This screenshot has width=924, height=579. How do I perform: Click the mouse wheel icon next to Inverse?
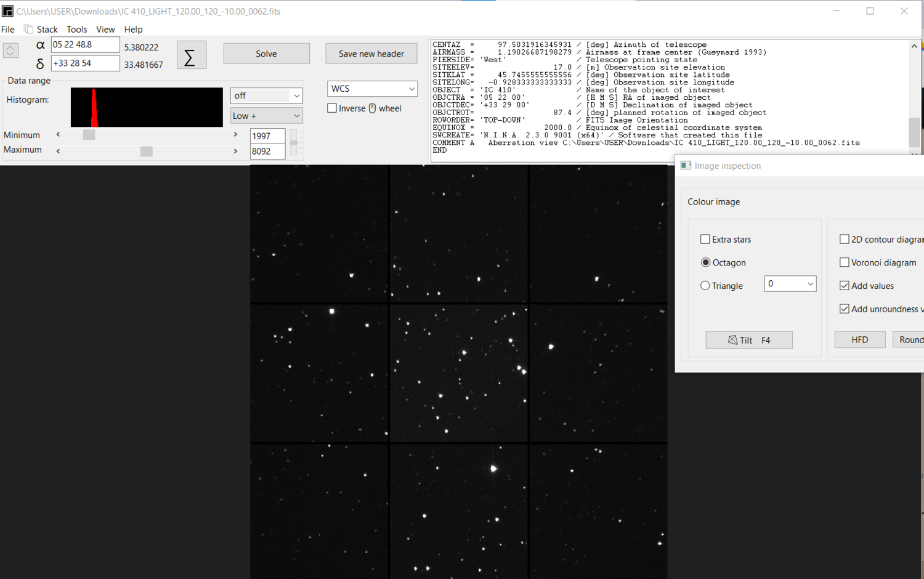[372, 108]
